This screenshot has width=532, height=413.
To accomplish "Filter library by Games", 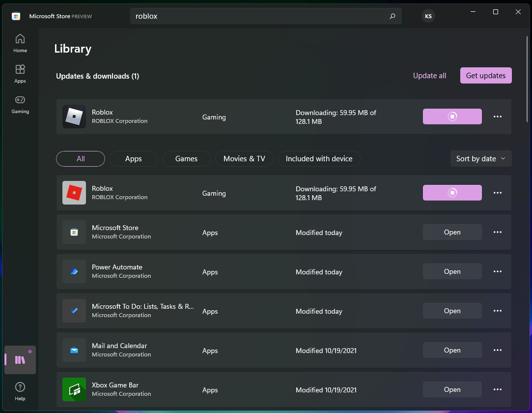I will click(x=186, y=159).
